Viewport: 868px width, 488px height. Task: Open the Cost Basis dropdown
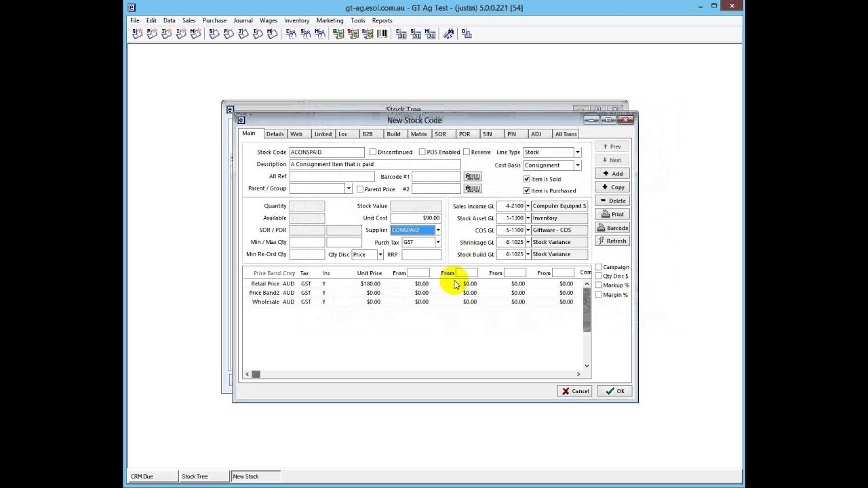pos(577,165)
